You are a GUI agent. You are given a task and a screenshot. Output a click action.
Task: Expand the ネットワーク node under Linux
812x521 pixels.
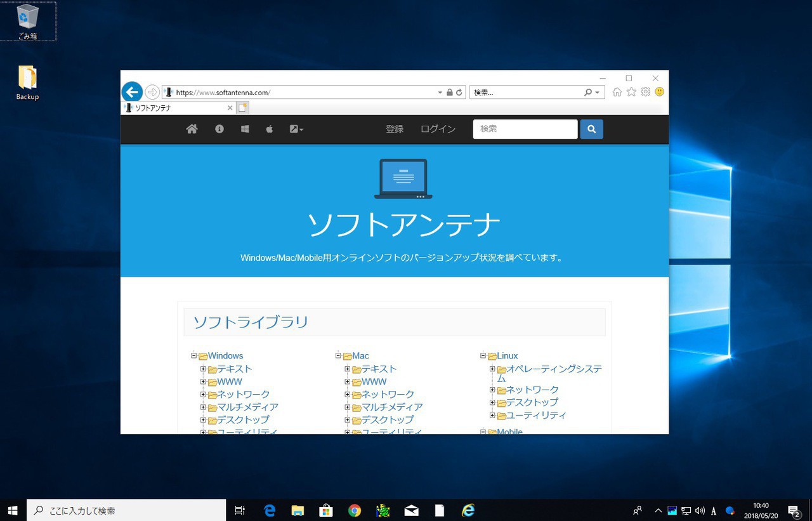point(492,390)
